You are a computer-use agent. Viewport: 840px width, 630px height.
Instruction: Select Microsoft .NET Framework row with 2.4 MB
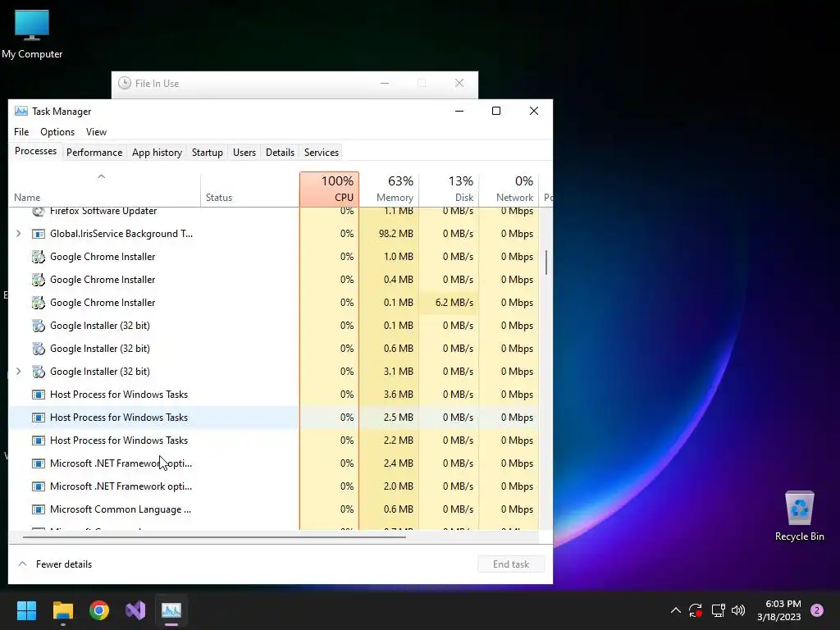pos(274,463)
